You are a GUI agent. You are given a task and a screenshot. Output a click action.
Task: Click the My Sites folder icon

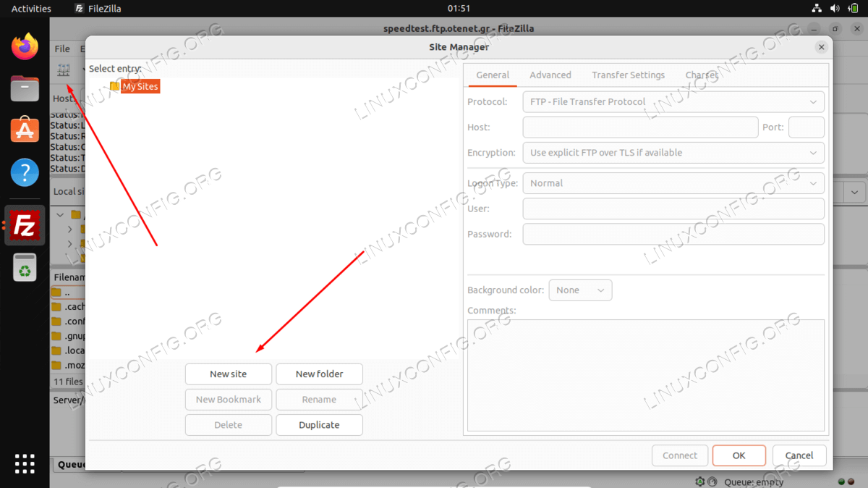coord(114,86)
